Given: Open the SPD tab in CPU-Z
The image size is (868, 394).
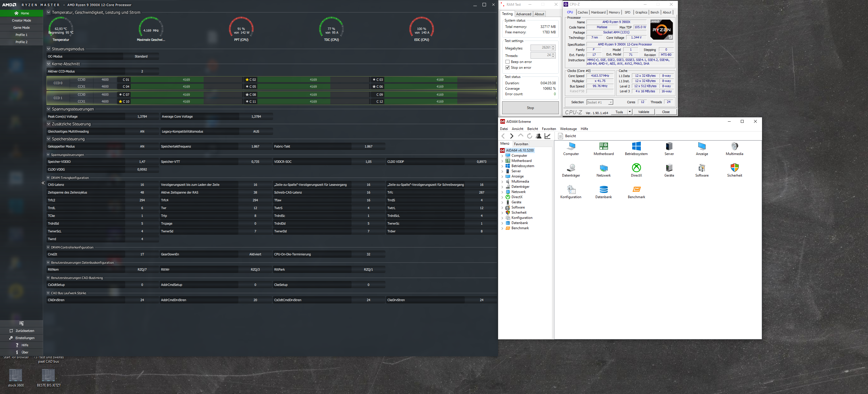Looking at the screenshot, I should pyautogui.click(x=627, y=12).
